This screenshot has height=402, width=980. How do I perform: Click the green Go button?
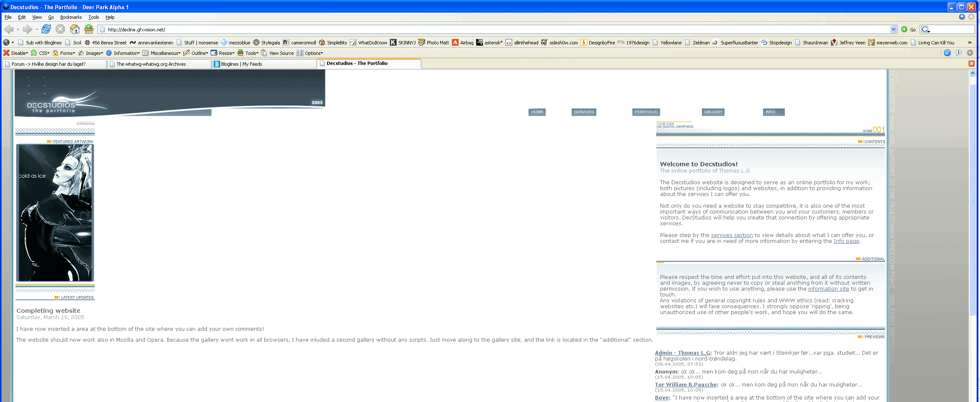click(908, 30)
